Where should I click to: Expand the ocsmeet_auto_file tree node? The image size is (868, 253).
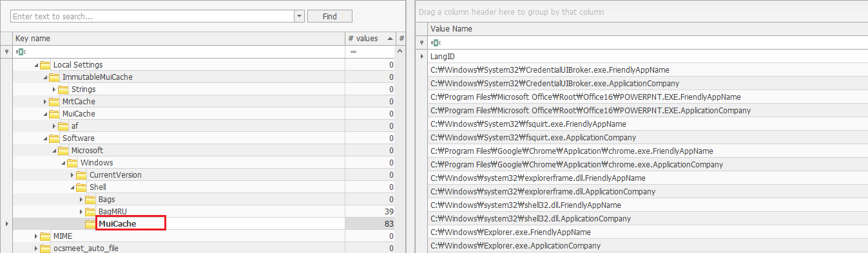pyautogui.click(x=36, y=248)
